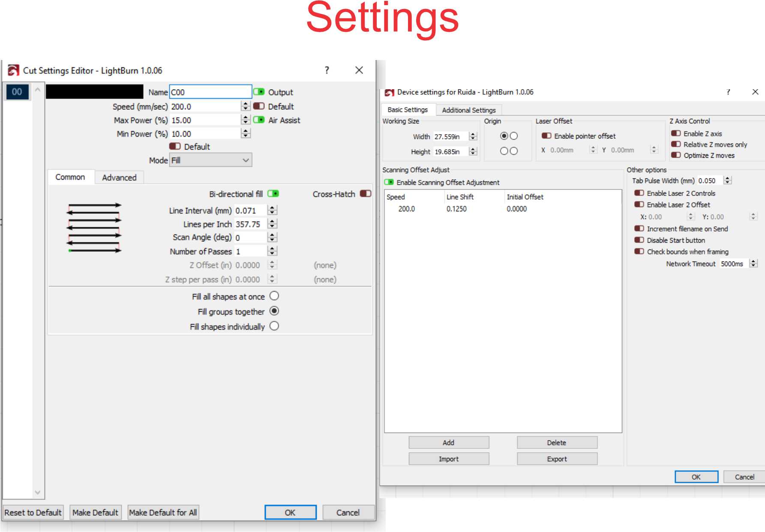Disable Enable Scanning Offset Adjustment

(x=390, y=182)
